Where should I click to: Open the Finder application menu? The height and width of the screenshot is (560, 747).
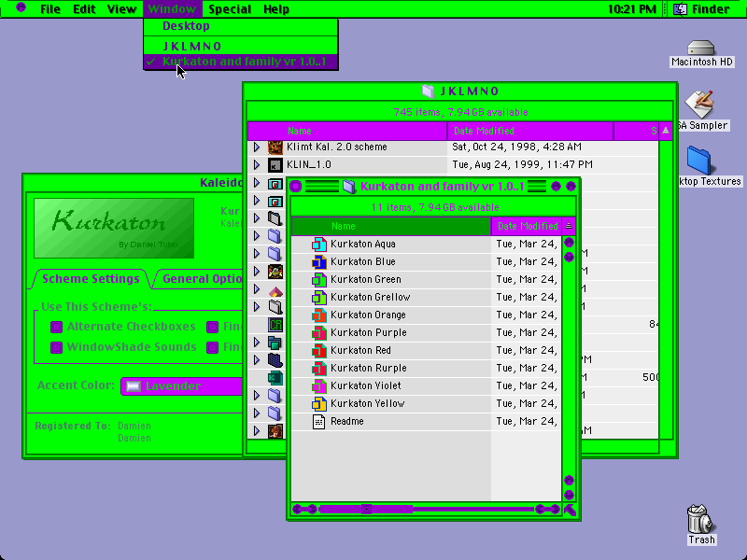(x=701, y=9)
